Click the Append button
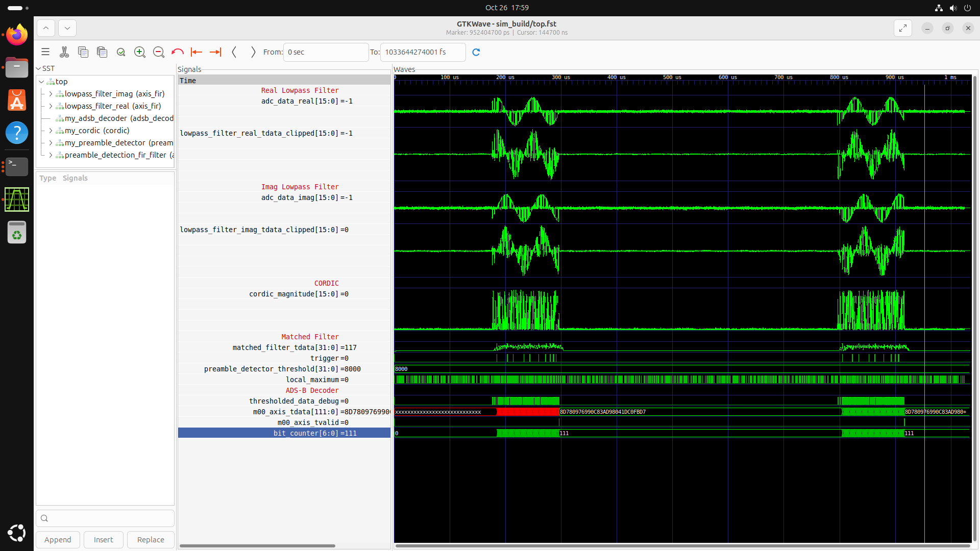 click(58, 539)
